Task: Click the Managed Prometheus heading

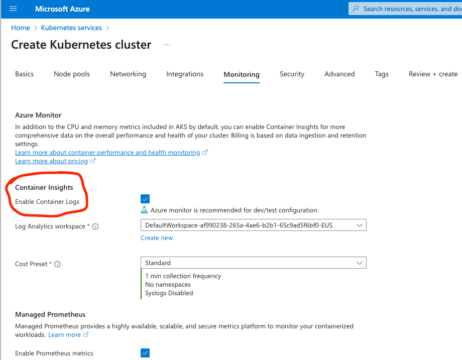Action: (x=50, y=314)
